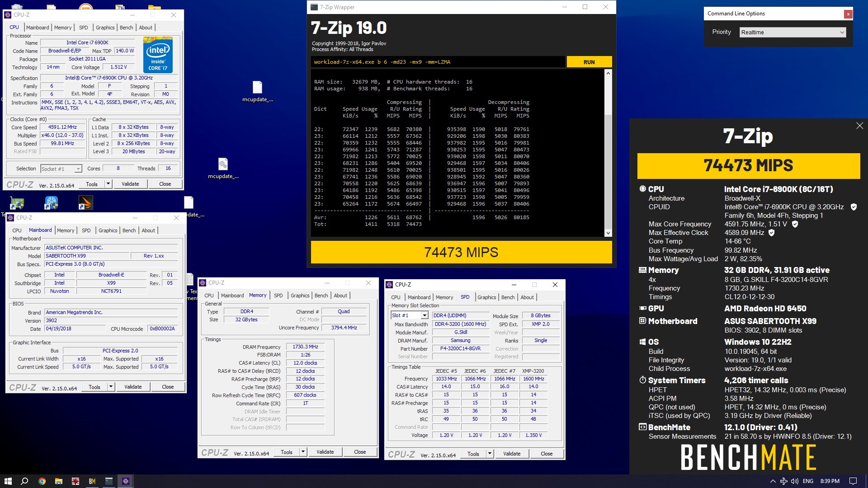Click BenchMate System Timers clock icon
This screenshot has width=868, height=488.
coord(642,380)
